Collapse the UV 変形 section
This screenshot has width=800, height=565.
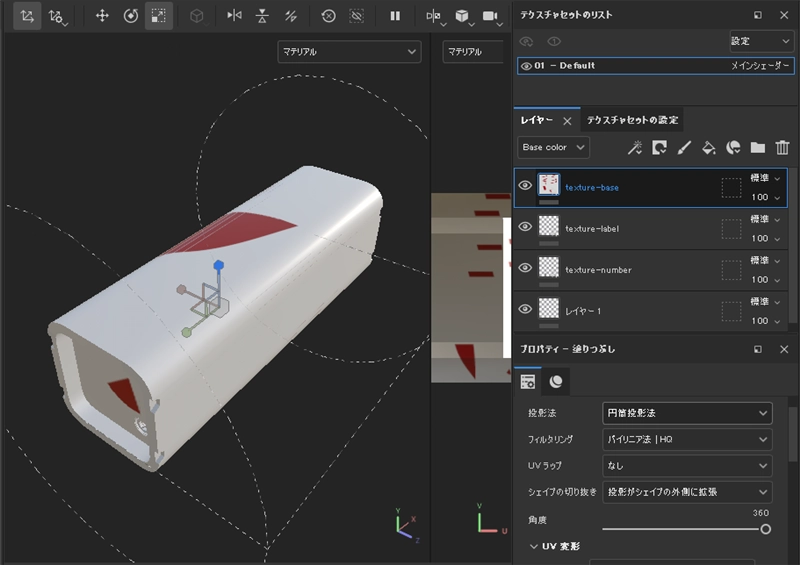533,546
